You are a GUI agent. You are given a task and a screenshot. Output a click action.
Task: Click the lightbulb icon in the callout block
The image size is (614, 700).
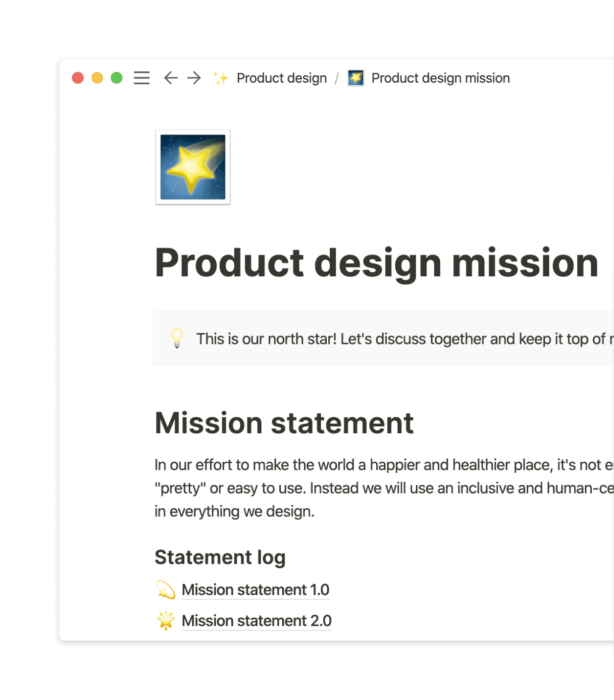click(177, 339)
